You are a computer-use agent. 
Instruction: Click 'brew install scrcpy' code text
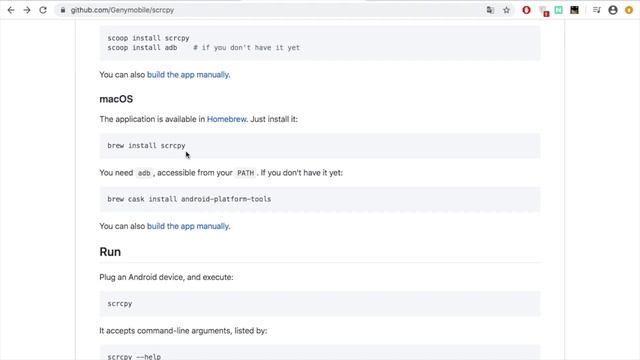[146, 146]
